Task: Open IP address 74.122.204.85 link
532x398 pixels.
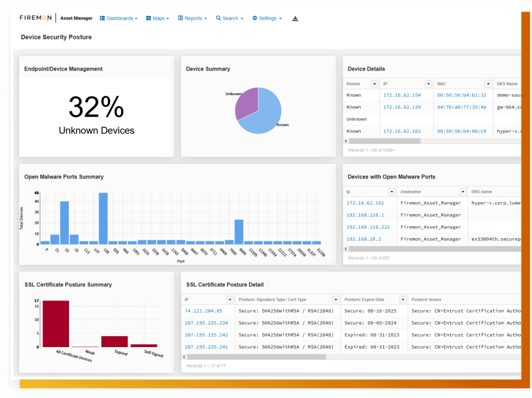Action: [x=203, y=311]
